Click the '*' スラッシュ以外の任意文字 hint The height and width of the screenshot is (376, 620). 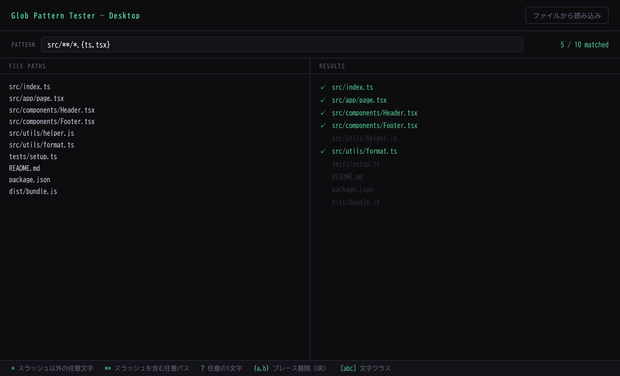pyautogui.click(x=52, y=368)
